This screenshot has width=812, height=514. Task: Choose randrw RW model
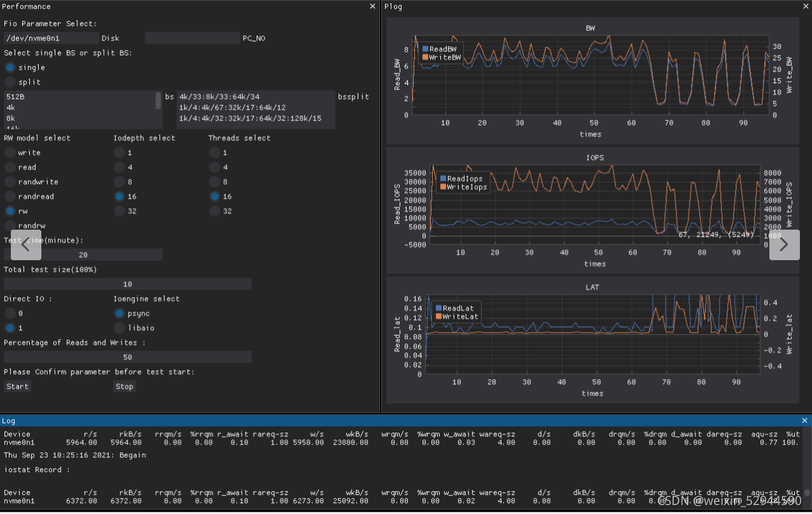coord(10,226)
